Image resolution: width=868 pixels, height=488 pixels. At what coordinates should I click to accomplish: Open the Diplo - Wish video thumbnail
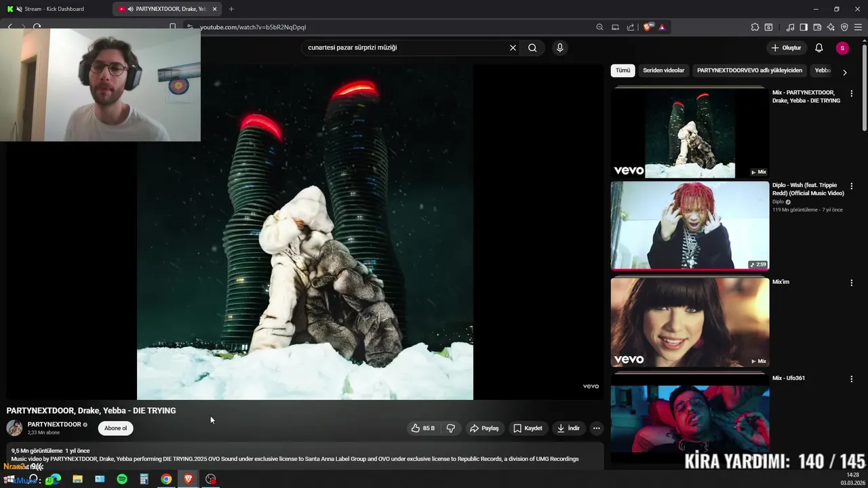[690, 226]
